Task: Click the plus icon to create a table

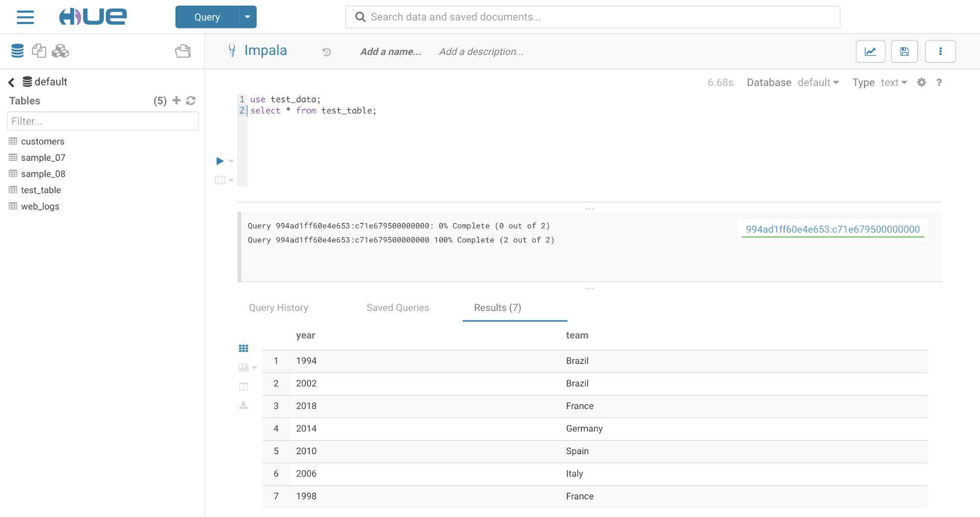Action: click(x=176, y=101)
